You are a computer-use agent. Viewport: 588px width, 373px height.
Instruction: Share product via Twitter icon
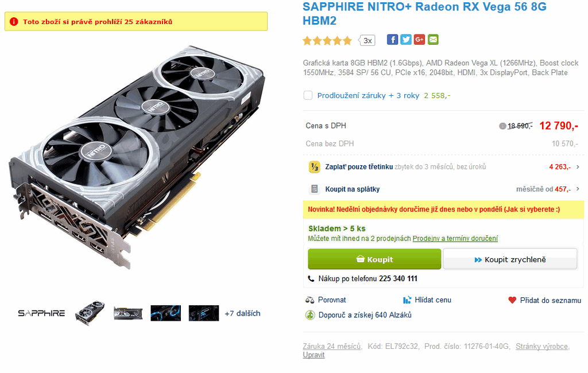coord(406,40)
